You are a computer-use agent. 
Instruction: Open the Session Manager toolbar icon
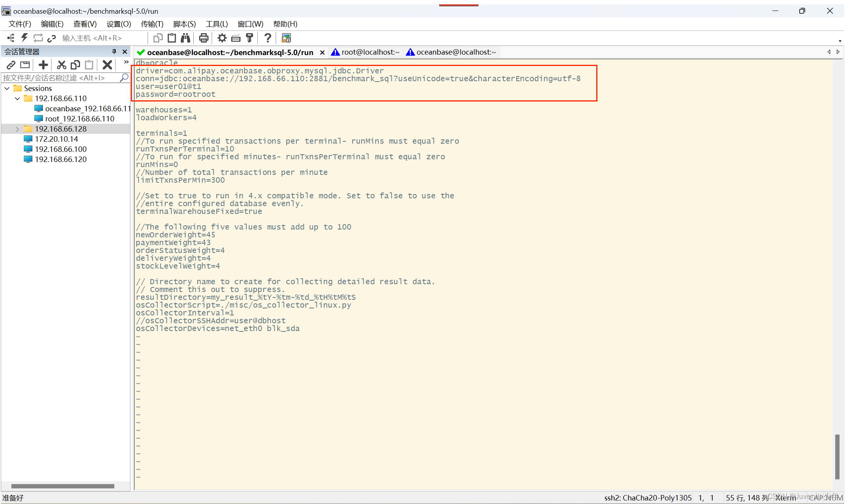[x=11, y=38]
